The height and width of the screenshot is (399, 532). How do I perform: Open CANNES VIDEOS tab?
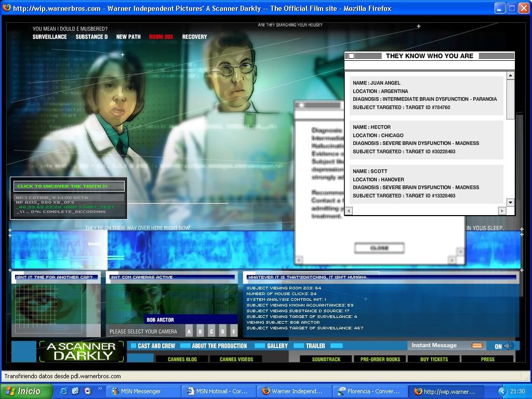(x=236, y=359)
